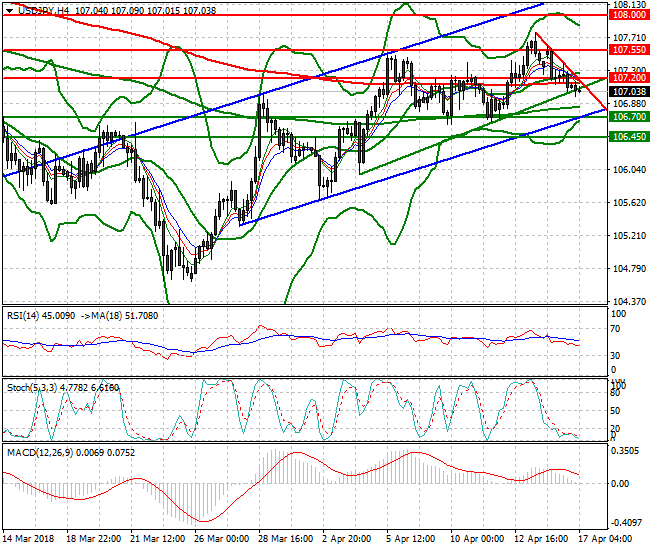Click the 26 Mar 00:00 time label
The width and height of the screenshot is (650, 550).
(221, 539)
